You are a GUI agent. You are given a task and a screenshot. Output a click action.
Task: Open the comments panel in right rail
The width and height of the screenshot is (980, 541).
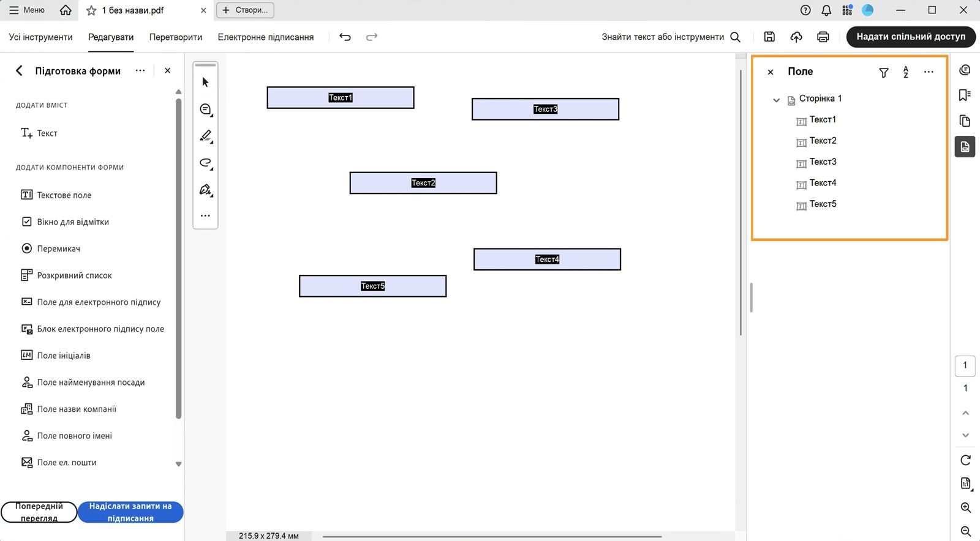coord(965,70)
